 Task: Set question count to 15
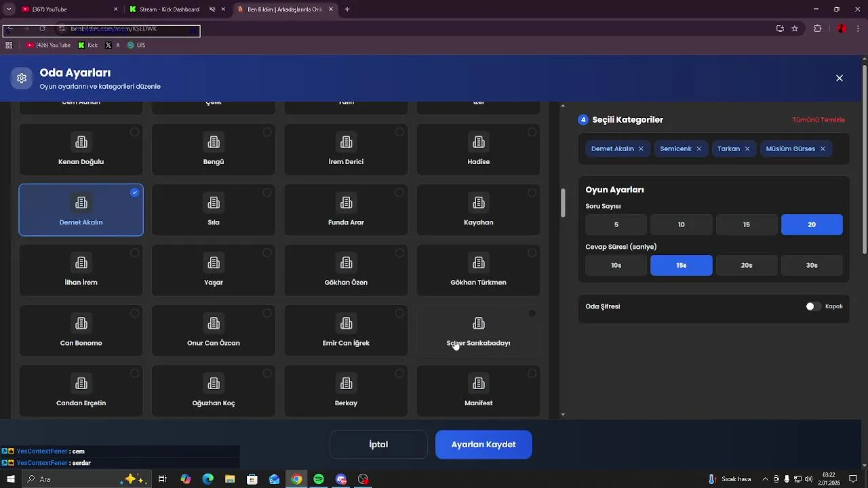pyautogui.click(x=747, y=224)
